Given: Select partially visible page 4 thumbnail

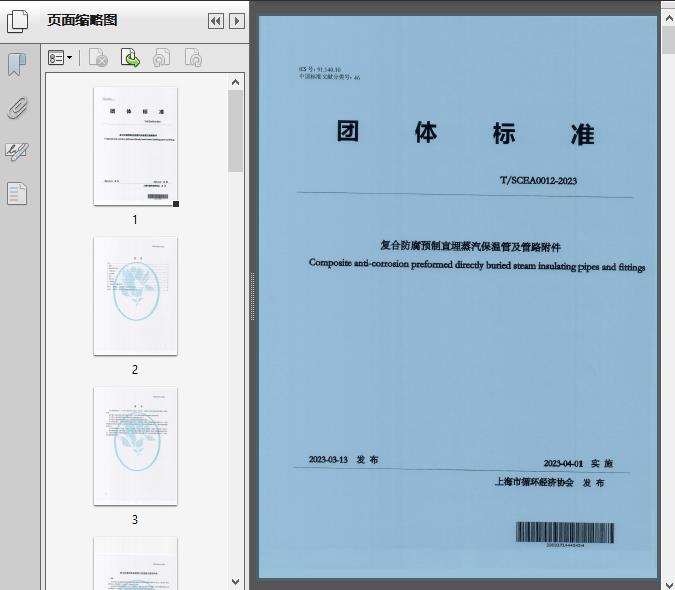Looking at the screenshot, I should click(135, 563).
